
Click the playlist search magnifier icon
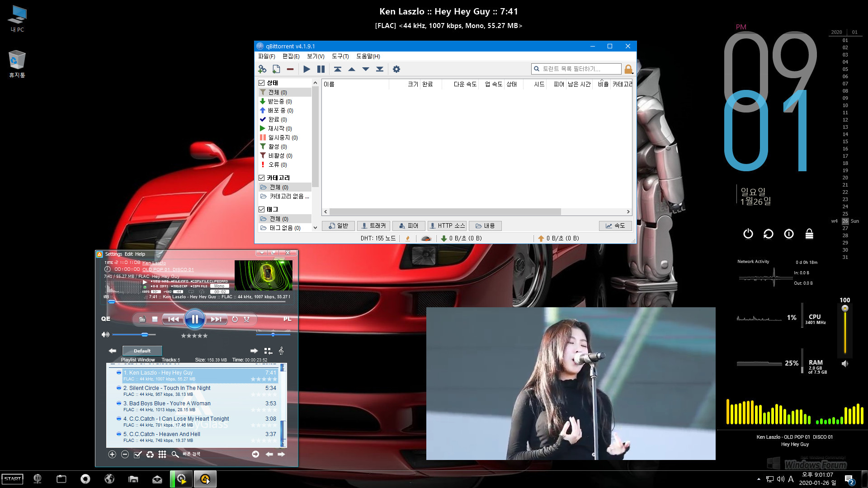coord(175,454)
